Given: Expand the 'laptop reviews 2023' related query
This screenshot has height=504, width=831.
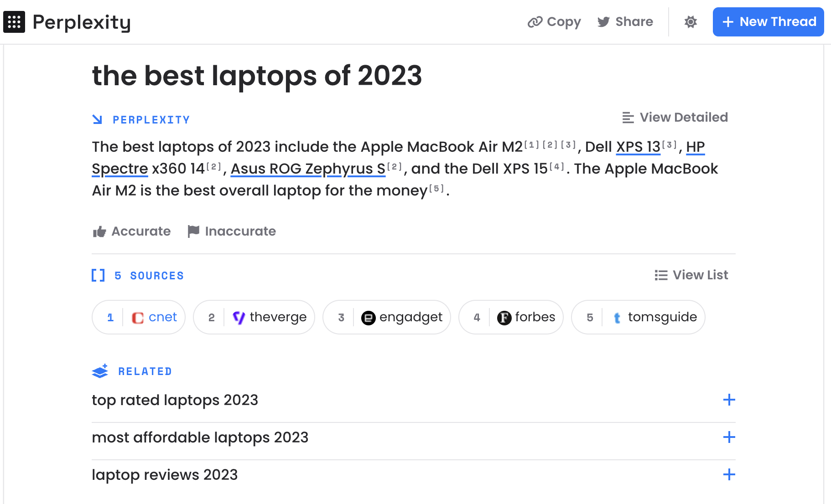Looking at the screenshot, I should [729, 474].
